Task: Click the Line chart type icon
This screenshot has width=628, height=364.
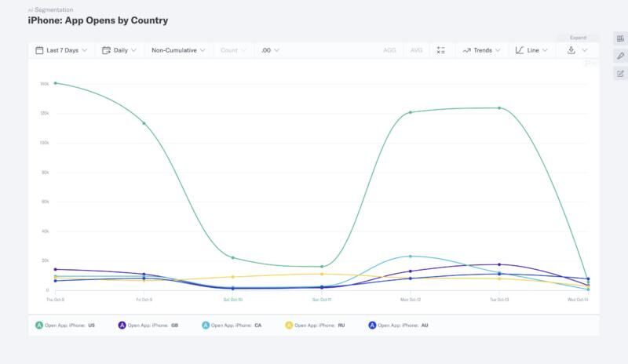Action: [x=520, y=50]
